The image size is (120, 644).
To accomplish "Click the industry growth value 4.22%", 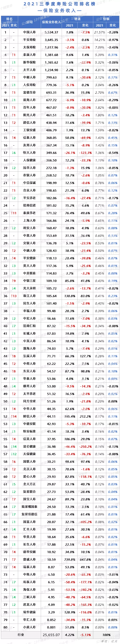I will (70, 635).
